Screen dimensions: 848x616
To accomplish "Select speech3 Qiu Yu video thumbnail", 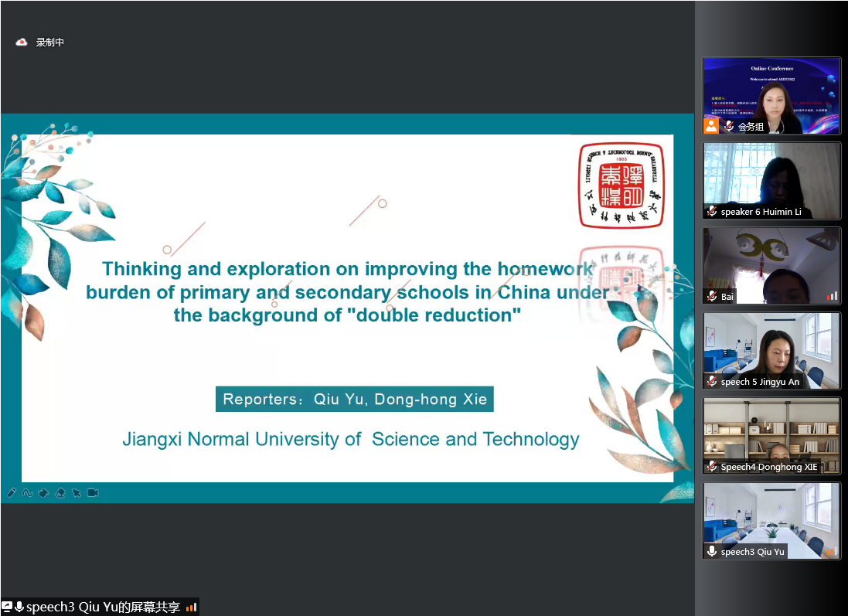I will [x=771, y=521].
